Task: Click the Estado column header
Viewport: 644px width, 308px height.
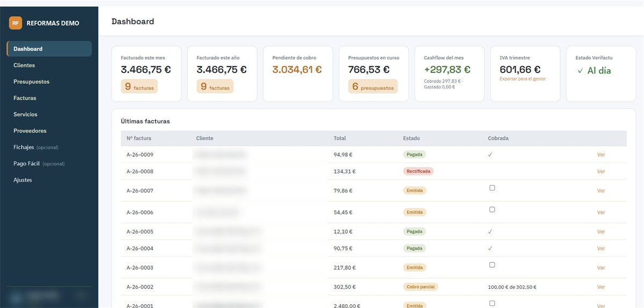Action: pos(412,138)
